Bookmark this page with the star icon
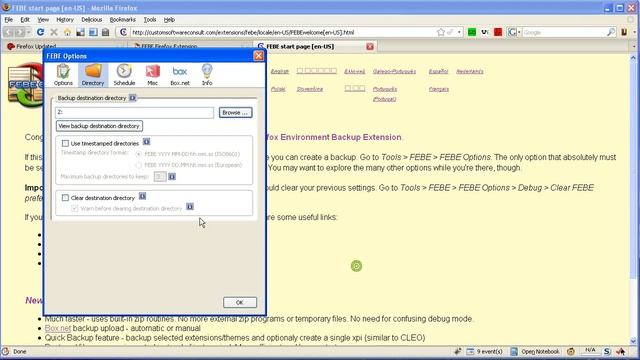Screen dimensions: 640x360 440,32
